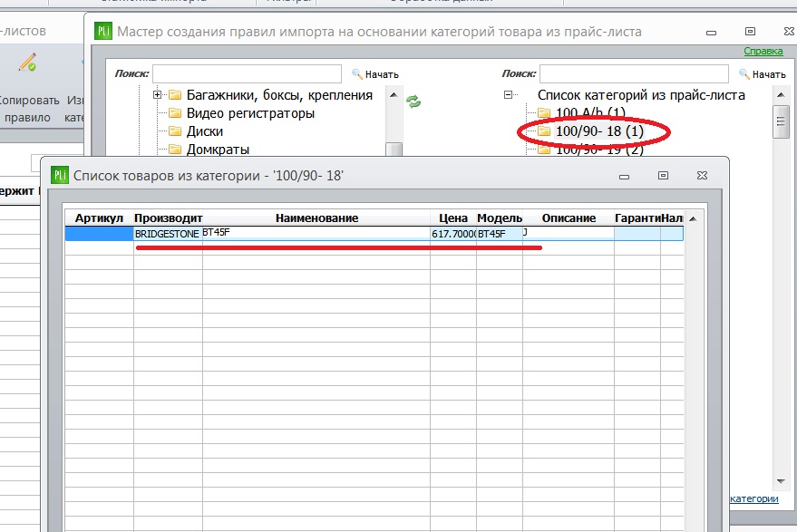This screenshot has height=532, width=797.
Task: Click folder icon of Видео регистраторы
Action: 175,112
